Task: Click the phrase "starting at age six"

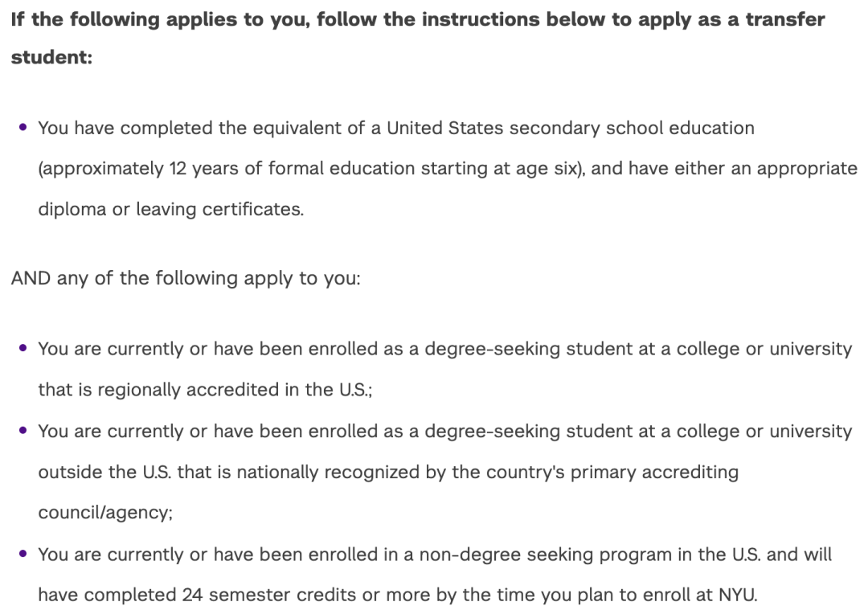Action: pos(500,169)
